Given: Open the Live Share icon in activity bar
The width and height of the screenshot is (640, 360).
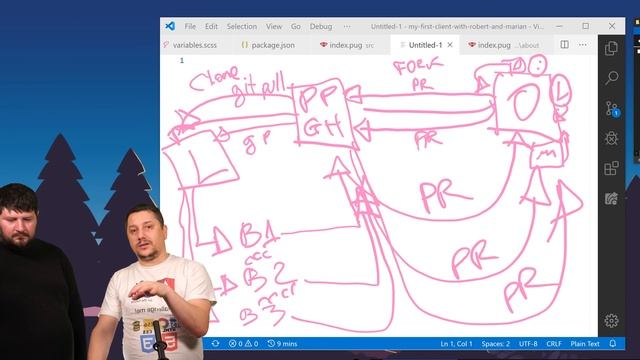Looking at the screenshot, I should click(611, 199).
